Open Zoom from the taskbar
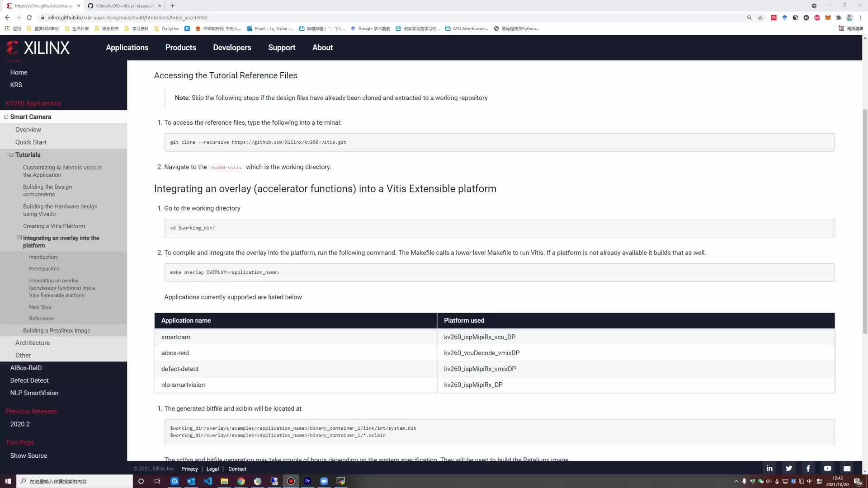 pyautogui.click(x=324, y=481)
